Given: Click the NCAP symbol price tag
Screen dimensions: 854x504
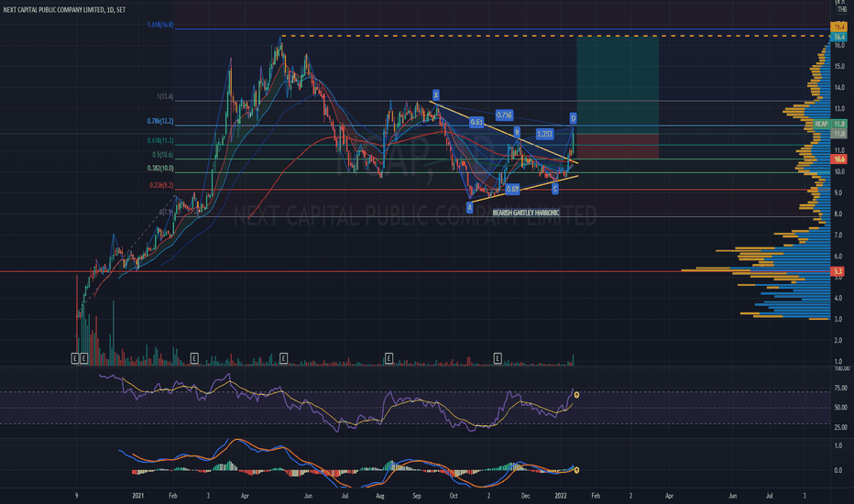Looking at the screenshot, I should (x=821, y=124).
